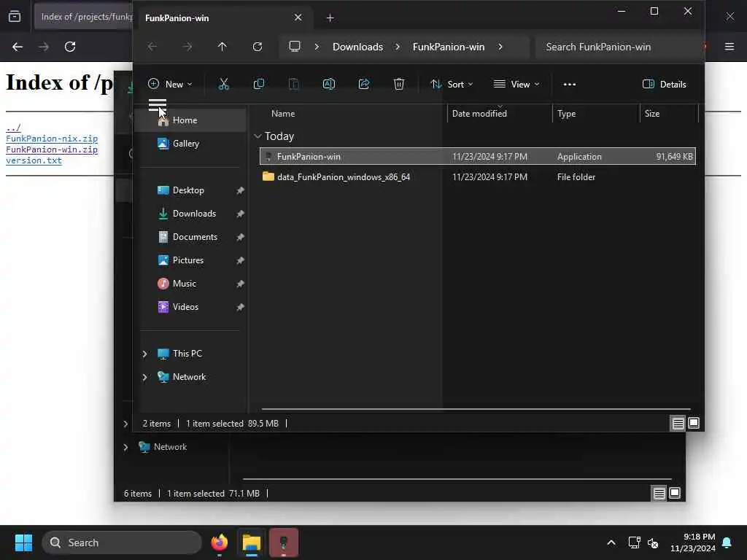
Task: Open the Sort dropdown menu
Action: tap(451, 85)
